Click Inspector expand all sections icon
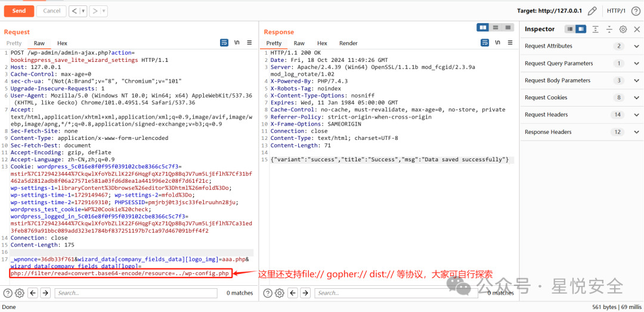This screenshot has height=312, width=644. [x=596, y=29]
